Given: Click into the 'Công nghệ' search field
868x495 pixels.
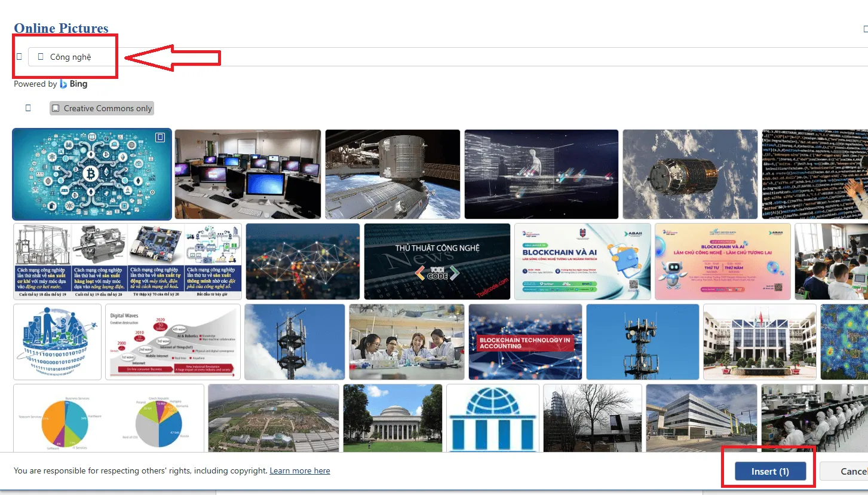Looking at the screenshot, I should 448,57.
